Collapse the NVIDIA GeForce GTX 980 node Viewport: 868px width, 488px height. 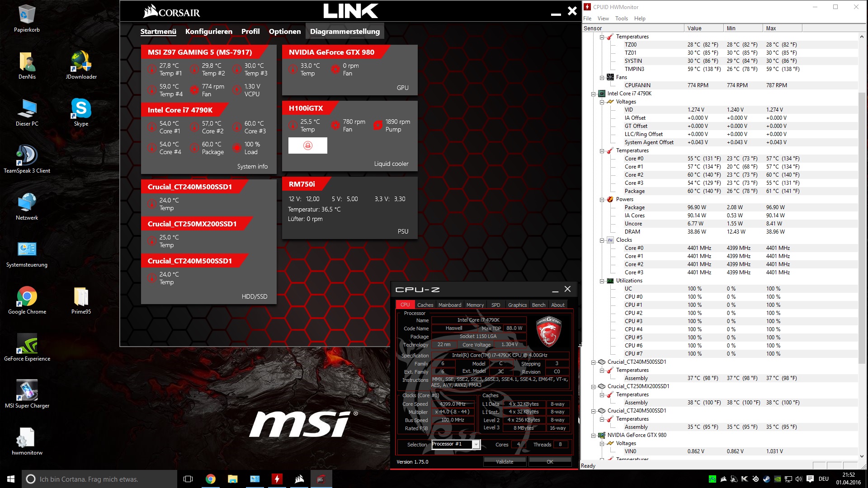(x=593, y=436)
